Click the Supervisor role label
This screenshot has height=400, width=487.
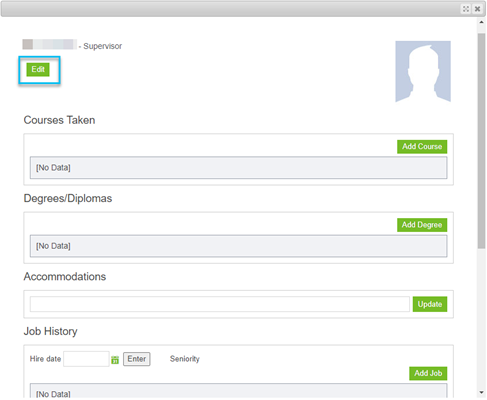pos(102,46)
